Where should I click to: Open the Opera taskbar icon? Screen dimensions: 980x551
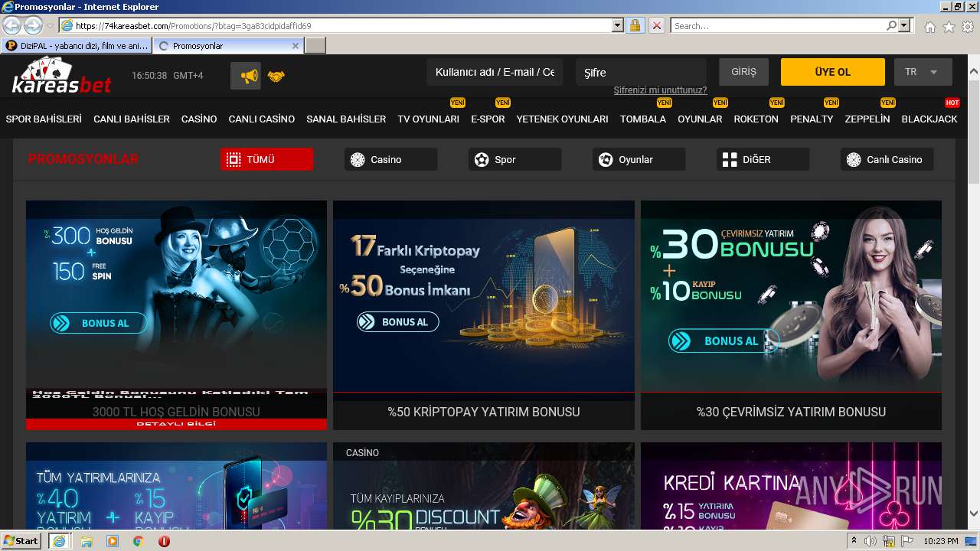point(164,541)
